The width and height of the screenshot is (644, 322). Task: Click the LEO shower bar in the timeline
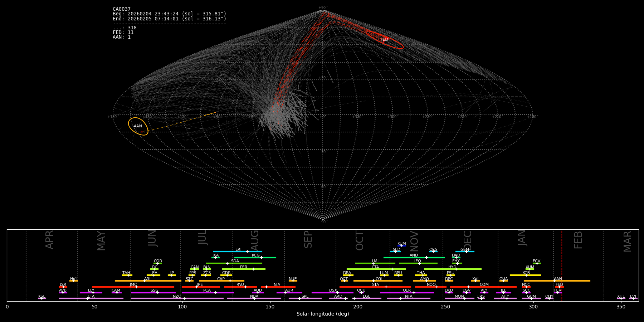click(x=418, y=263)
